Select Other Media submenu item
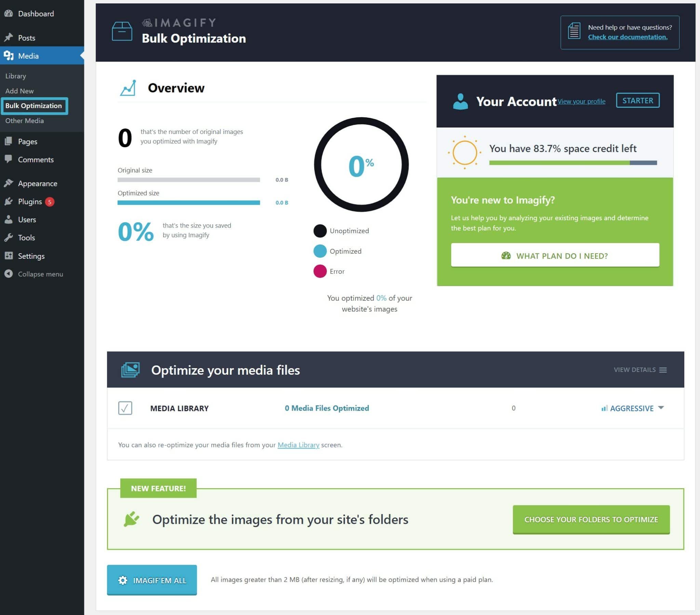This screenshot has height=615, width=700. coord(25,121)
